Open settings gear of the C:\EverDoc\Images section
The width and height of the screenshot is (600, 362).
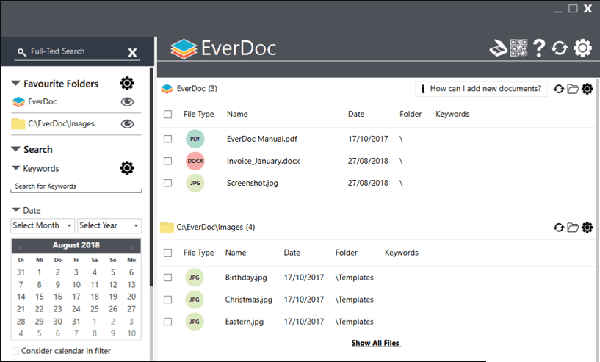587,227
